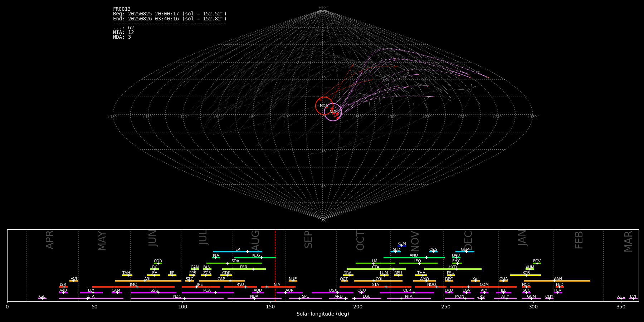Click the LEO shower label
This screenshot has width=644, height=322.
[417, 261]
